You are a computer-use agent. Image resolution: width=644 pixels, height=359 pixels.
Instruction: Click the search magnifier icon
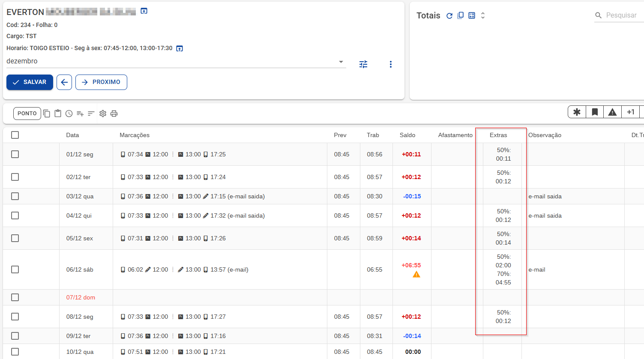[x=599, y=15]
